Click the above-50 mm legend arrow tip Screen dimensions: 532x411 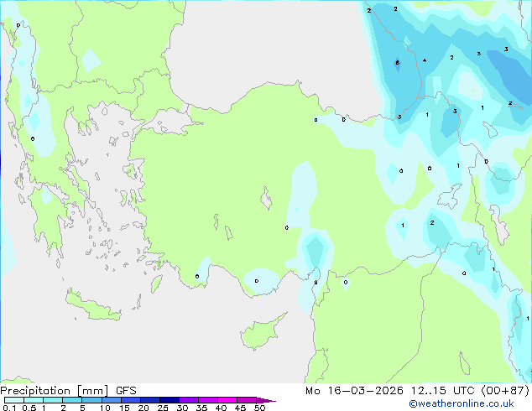[x=266, y=400]
